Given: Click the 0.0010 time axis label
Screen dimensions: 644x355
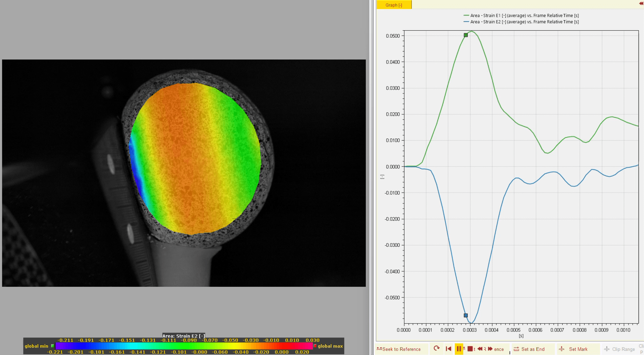Looking at the screenshot, I should point(624,330).
